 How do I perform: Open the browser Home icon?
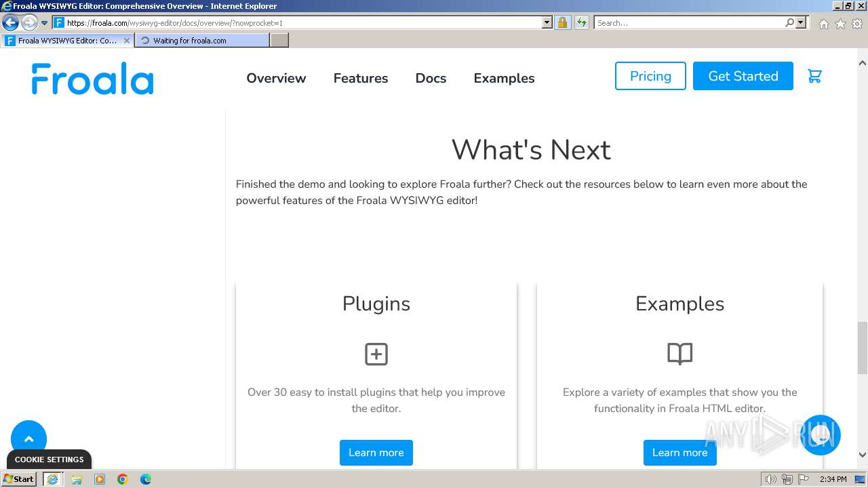[x=823, y=24]
